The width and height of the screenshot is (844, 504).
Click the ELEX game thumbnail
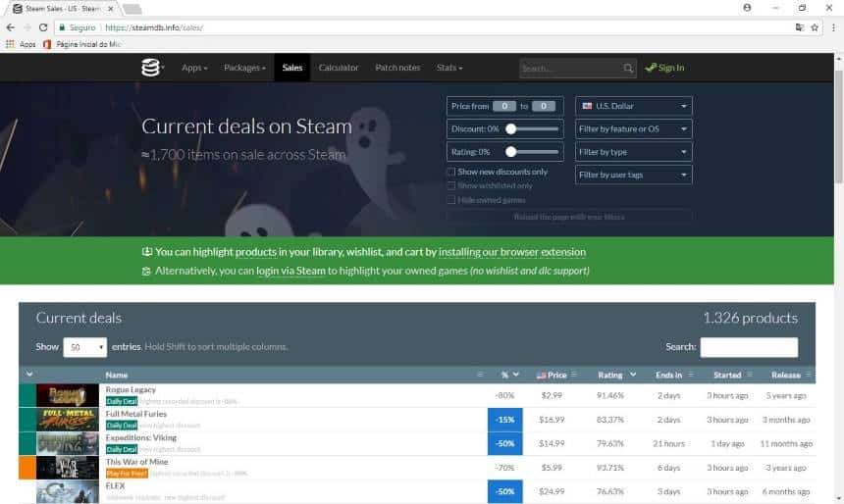pos(68,491)
